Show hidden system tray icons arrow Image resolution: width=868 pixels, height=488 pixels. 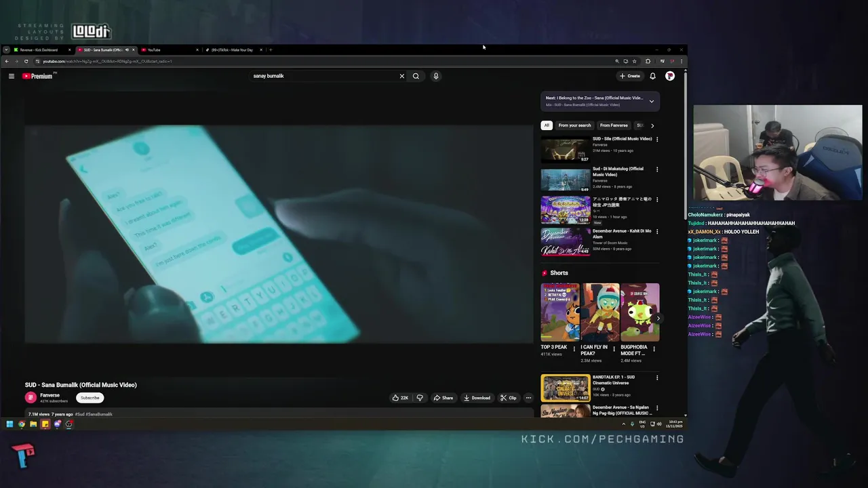[x=623, y=424]
